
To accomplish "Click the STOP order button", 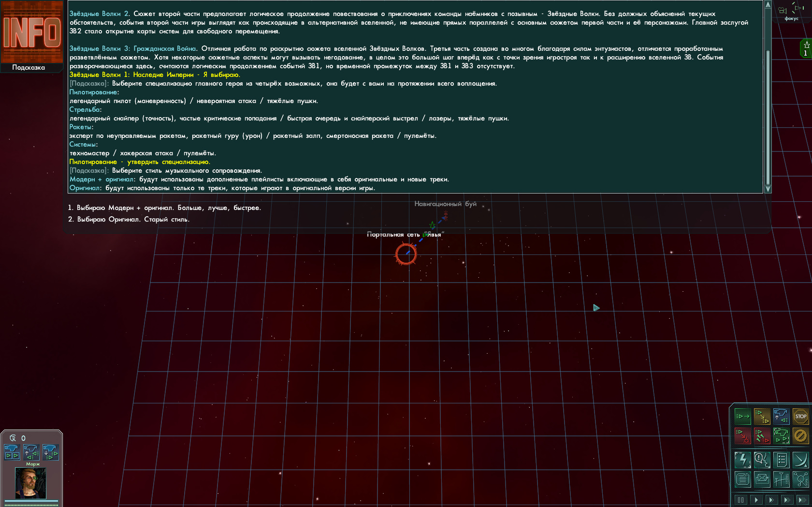I will click(x=800, y=417).
